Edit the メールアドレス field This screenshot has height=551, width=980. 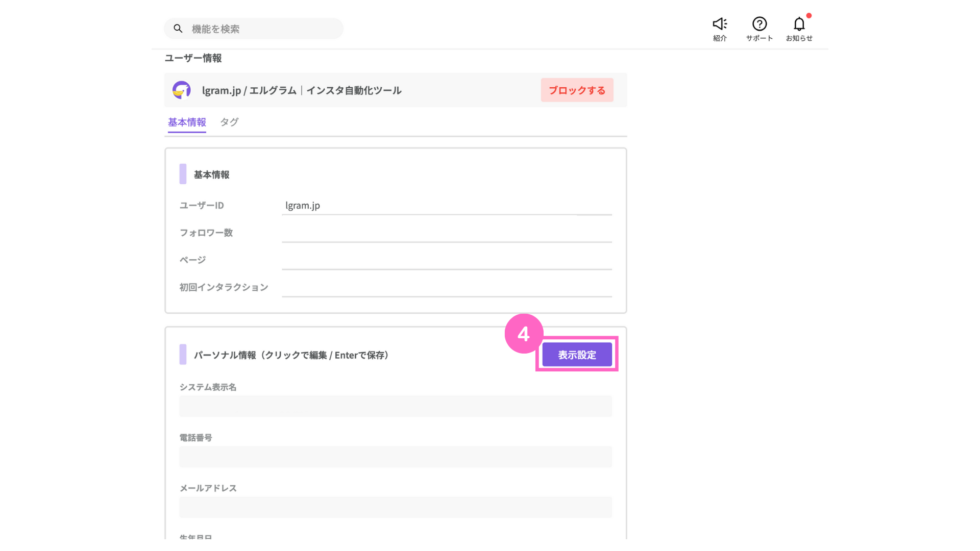(x=395, y=508)
